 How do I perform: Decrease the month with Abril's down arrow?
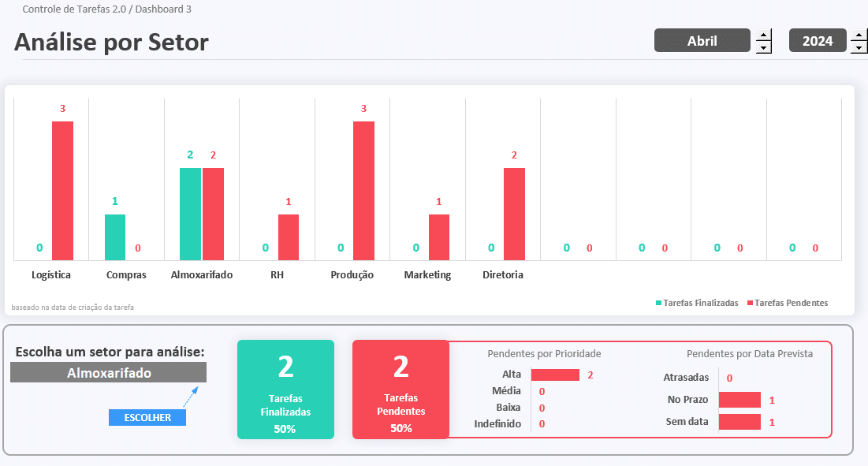point(764,47)
